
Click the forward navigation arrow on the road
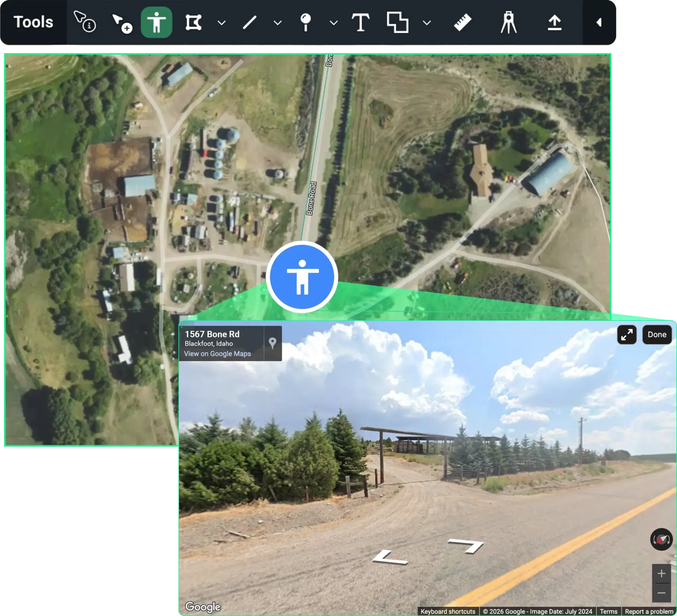[467, 546]
